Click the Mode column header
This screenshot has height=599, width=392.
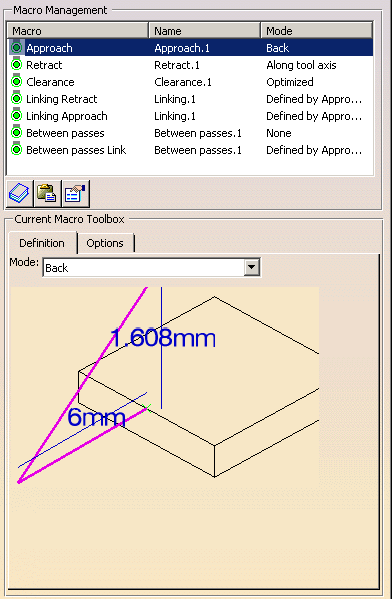317,30
